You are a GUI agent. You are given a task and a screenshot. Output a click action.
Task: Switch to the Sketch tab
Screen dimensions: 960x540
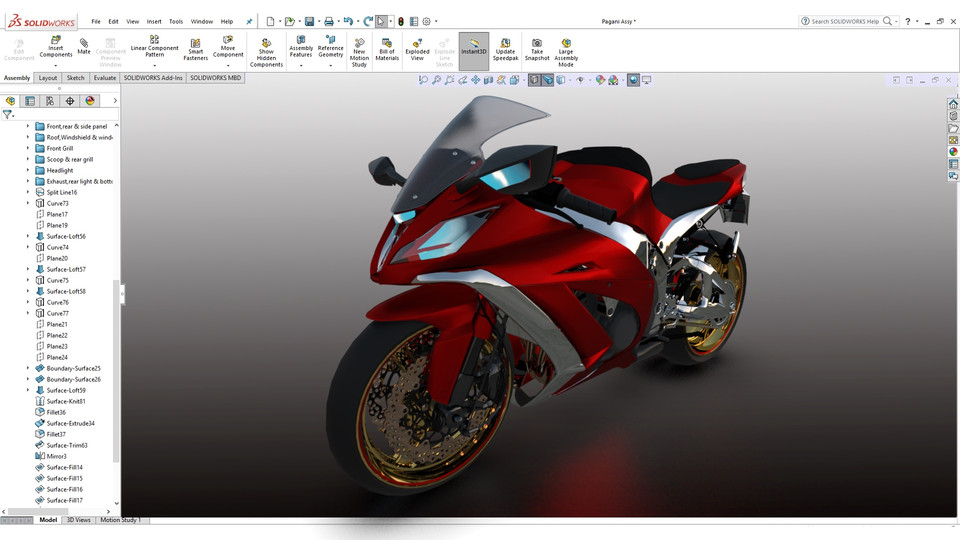75,78
